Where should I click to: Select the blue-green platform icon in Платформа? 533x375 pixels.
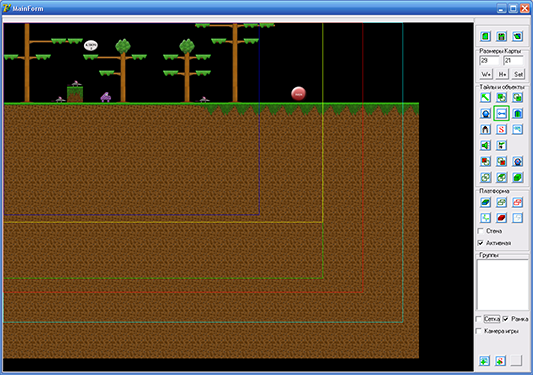coord(485,202)
